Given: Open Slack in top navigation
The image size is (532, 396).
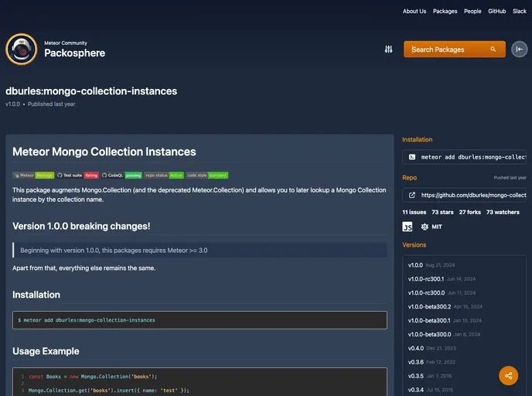Looking at the screenshot, I should coord(520,11).
